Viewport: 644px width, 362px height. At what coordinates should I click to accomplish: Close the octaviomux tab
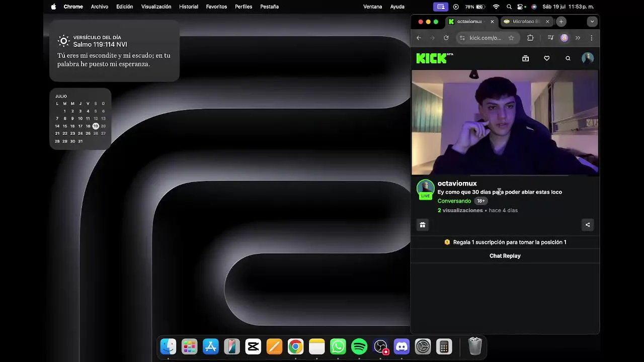point(492,22)
